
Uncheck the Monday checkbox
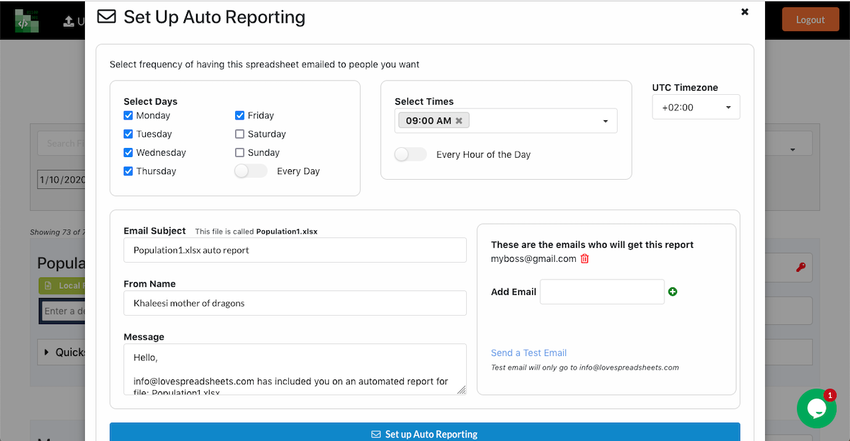pos(128,116)
